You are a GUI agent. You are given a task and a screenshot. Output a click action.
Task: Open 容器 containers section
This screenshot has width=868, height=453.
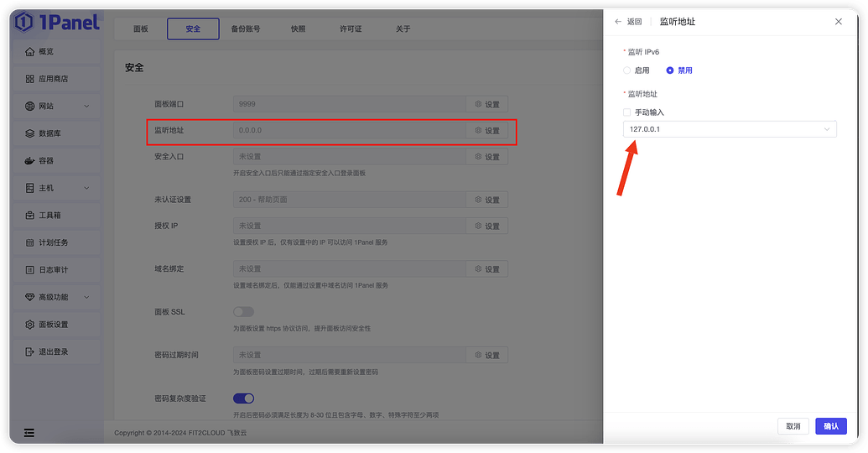point(56,160)
